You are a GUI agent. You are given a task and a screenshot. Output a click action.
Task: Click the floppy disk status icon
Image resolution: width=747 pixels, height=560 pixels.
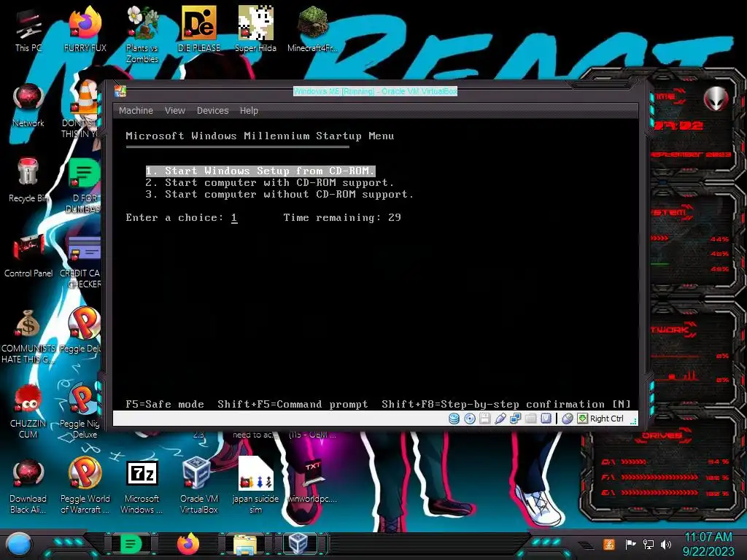coord(485,419)
